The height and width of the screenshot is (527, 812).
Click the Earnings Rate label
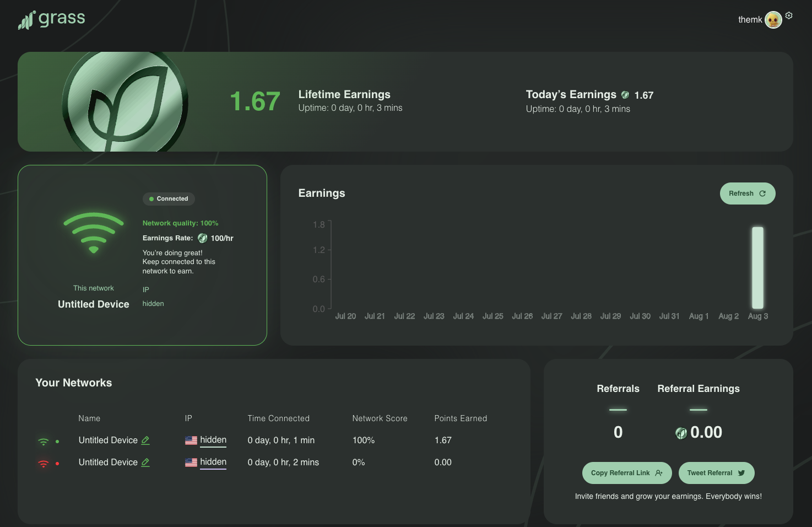tap(168, 238)
